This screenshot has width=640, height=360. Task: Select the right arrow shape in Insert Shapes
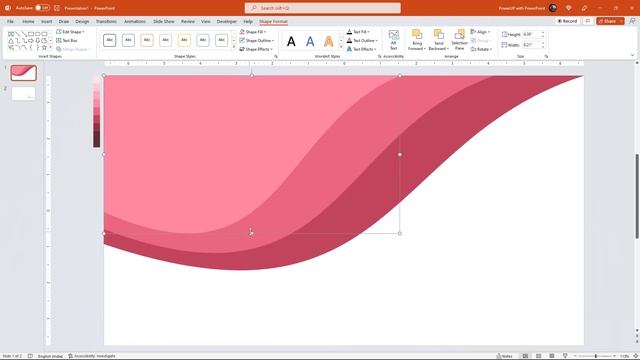(31, 41)
